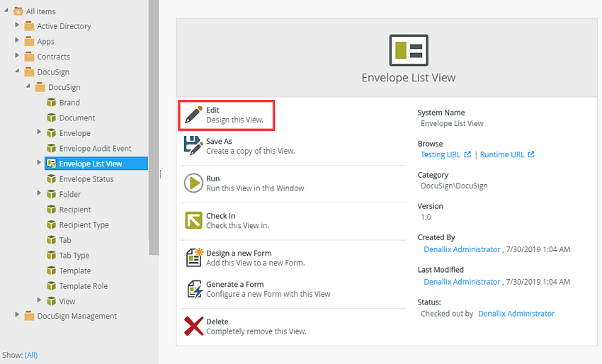Click the Generate a Form icon
The width and height of the screenshot is (602, 364).
[193, 289]
